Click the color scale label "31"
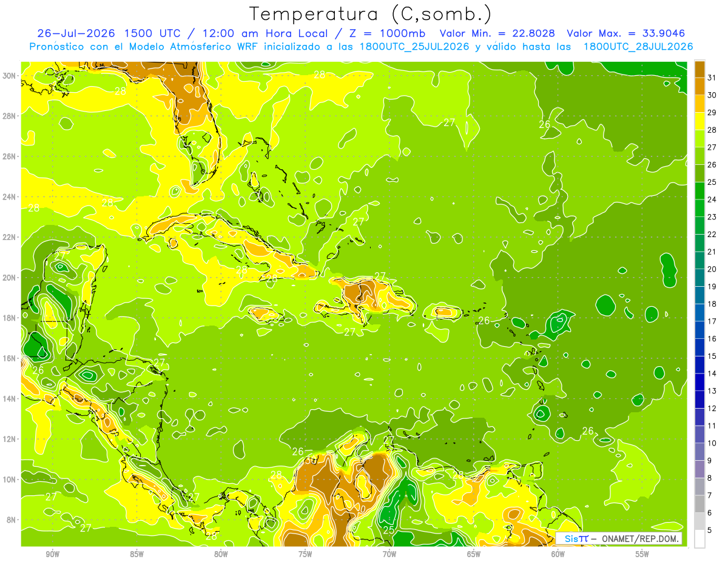728x562 pixels. 712,78
